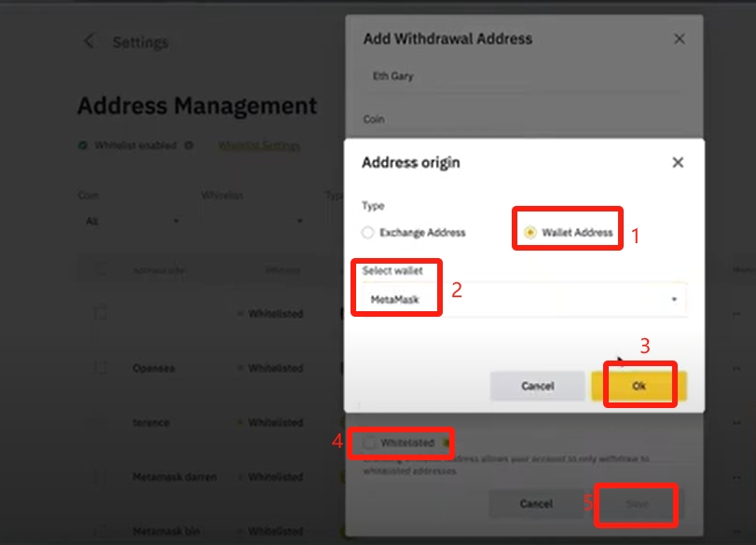The width and height of the screenshot is (756, 545).
Task: Open the Whitelist Settings link
Action: point(259,145)
